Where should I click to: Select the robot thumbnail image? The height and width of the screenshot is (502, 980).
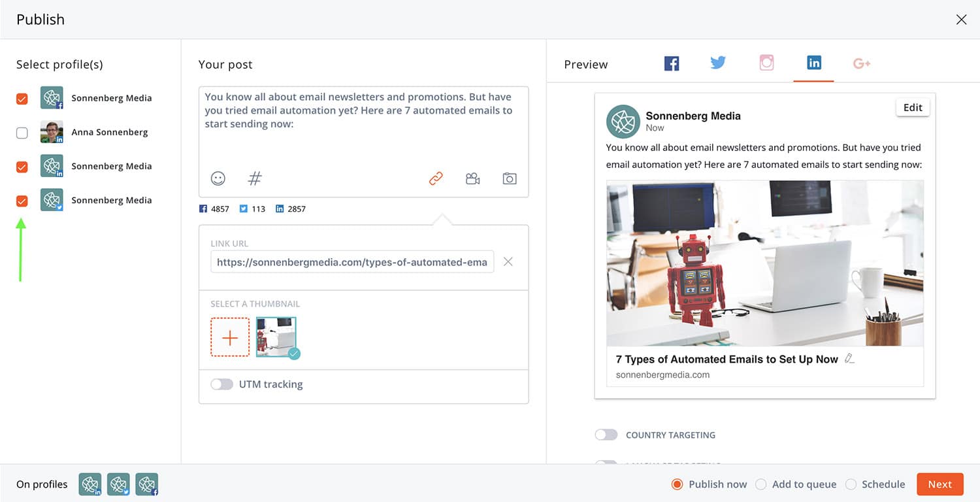pos(276,337)
